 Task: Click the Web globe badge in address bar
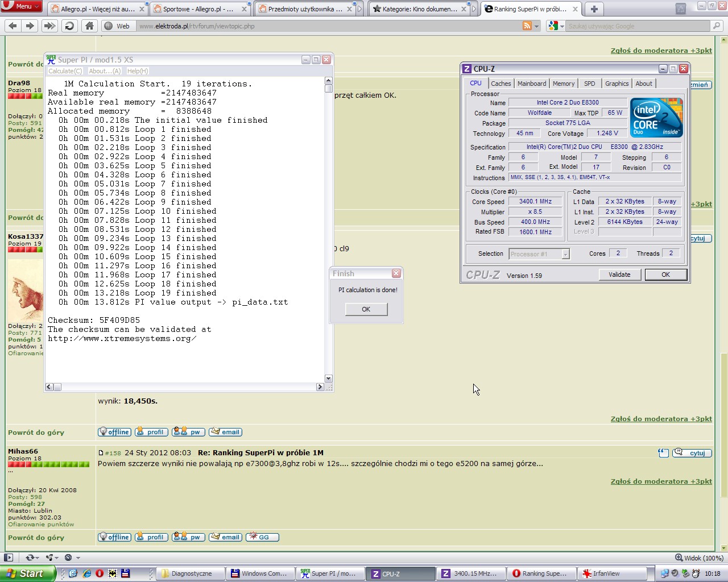[118, 26]
